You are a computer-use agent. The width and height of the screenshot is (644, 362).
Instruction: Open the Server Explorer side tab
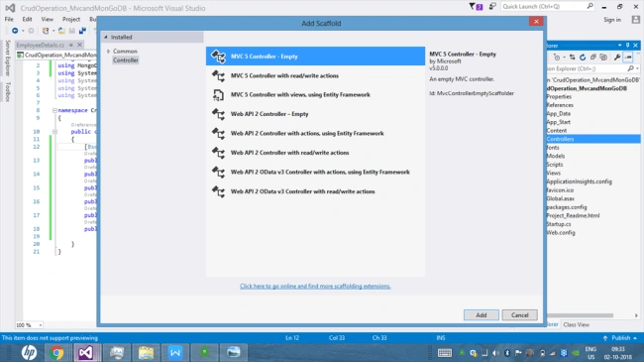click(7, 58)
